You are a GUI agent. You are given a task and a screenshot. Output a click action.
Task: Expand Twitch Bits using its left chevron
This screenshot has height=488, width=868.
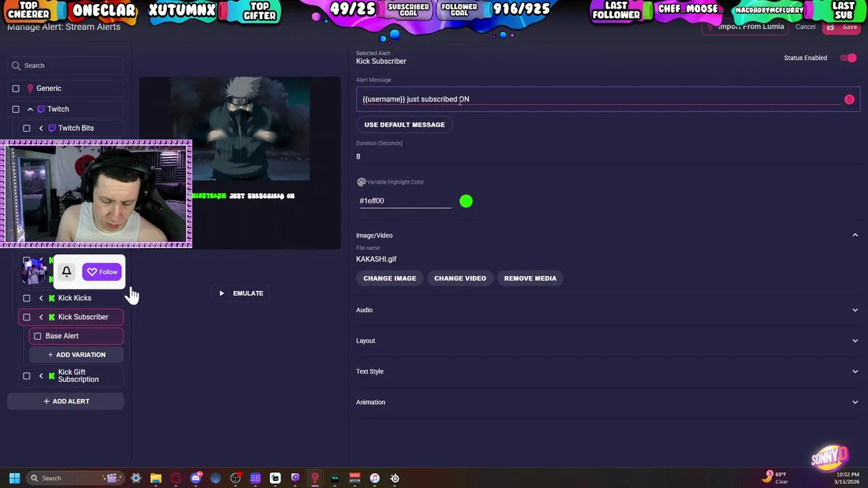41,128
